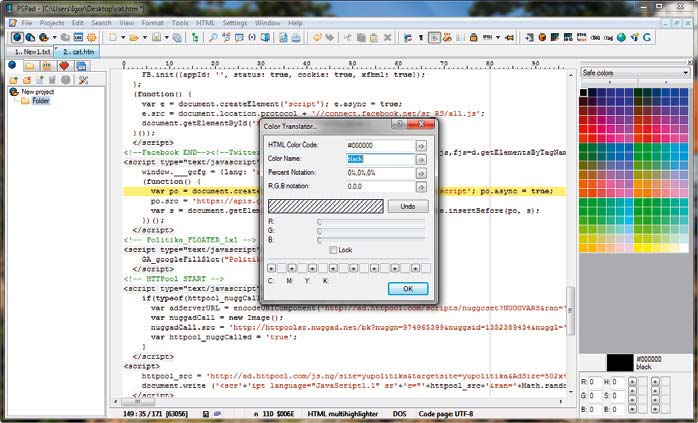Screen dimensions: 698x423
Task: Open the Projects menu
Action: (x=52, y=23)
